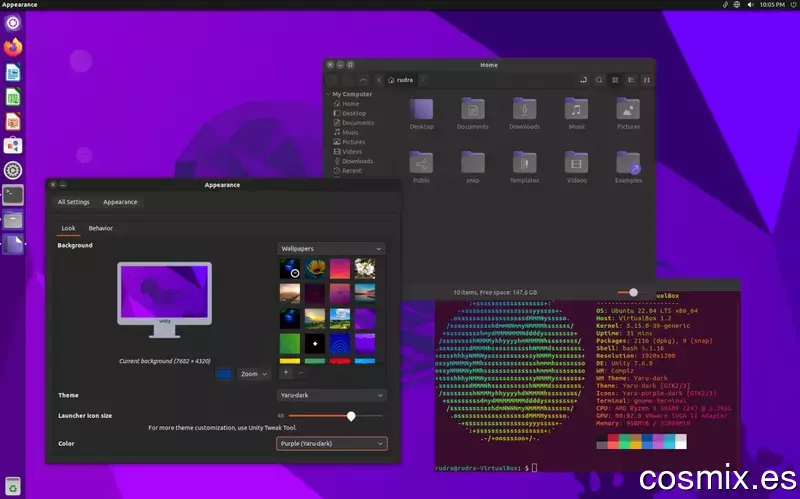Screen dimensions: 800x499
Task: Click the zoom slider in Home status bar
Action: coord(633,292)
